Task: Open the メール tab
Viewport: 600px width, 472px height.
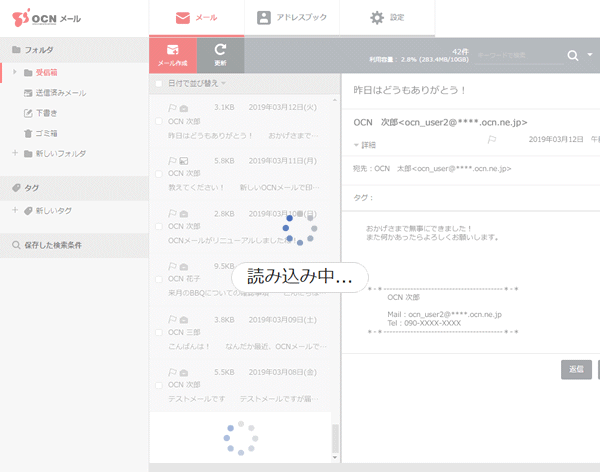Action: coord(196,18)
